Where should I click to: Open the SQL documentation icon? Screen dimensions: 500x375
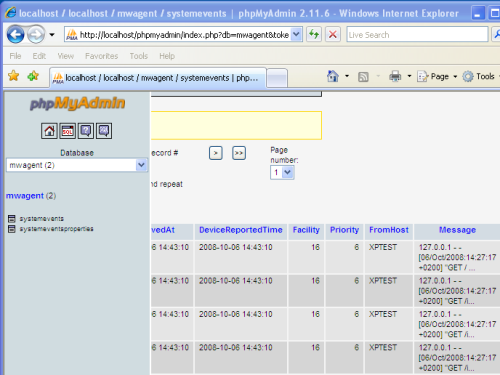[104, 131]
